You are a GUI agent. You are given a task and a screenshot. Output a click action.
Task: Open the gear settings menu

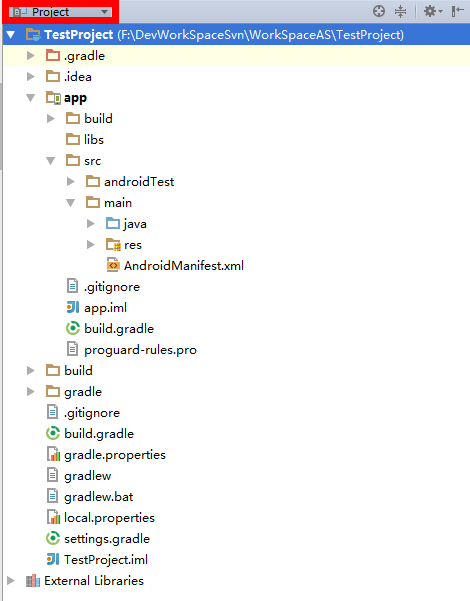point(433,11)
